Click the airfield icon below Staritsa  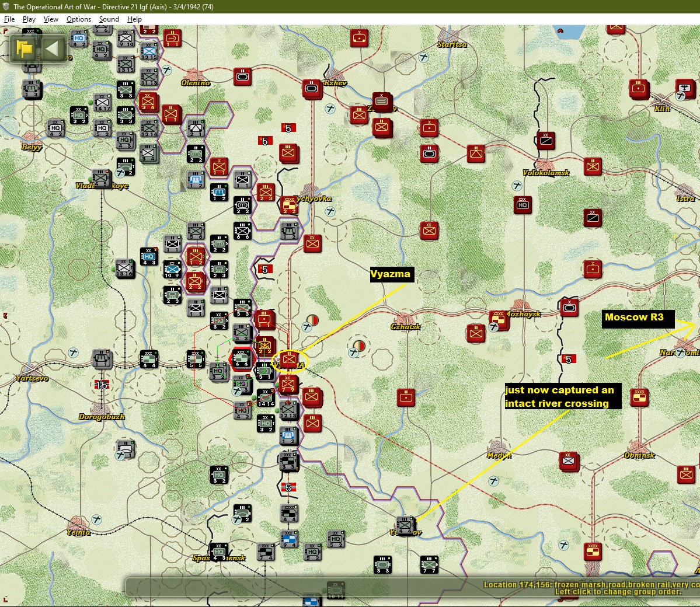click(x=424, y=57)
